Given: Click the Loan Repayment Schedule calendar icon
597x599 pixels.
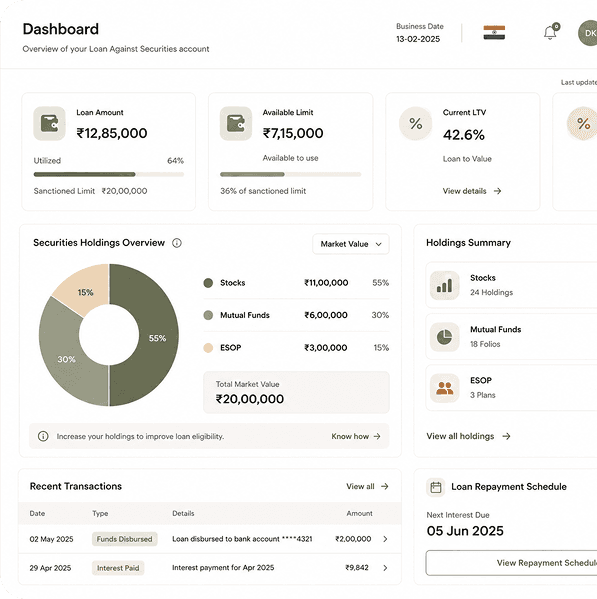Looking at the screenshot, I should [x=436, y=487].
